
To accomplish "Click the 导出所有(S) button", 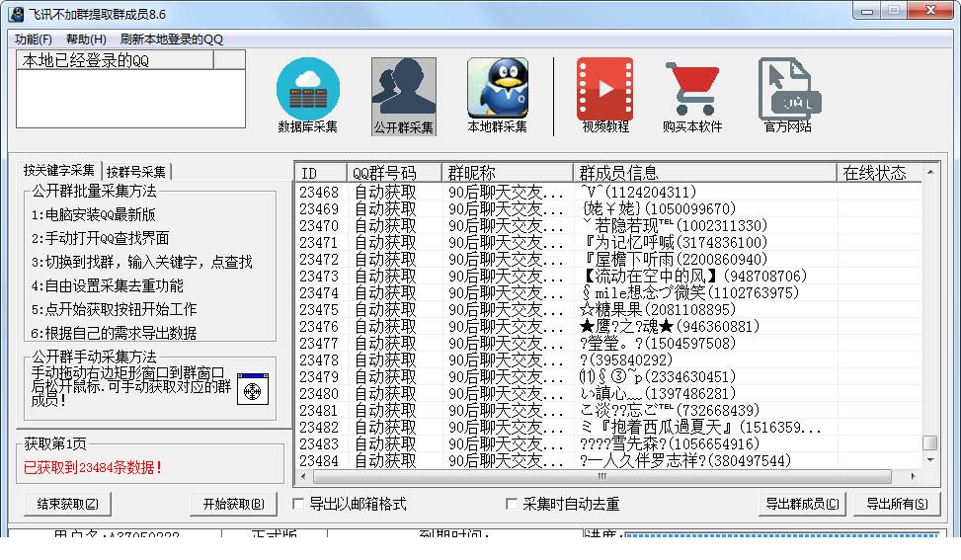I will [897, 505].
